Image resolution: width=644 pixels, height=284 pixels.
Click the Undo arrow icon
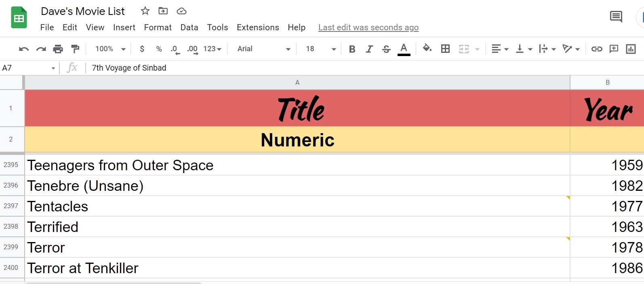click(24, 49)
